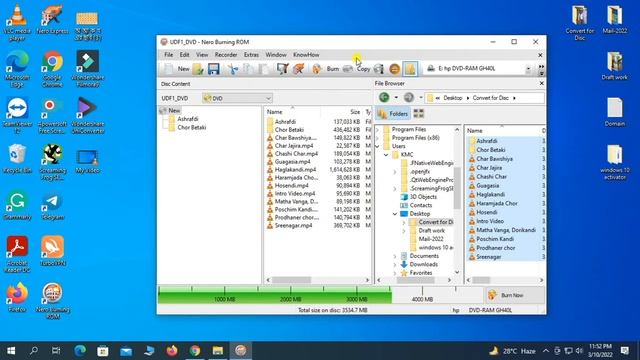The width and height of the screenshot is (640, 360).
Task: Select 3D Objects in folder tree
Action: point(419,197)
